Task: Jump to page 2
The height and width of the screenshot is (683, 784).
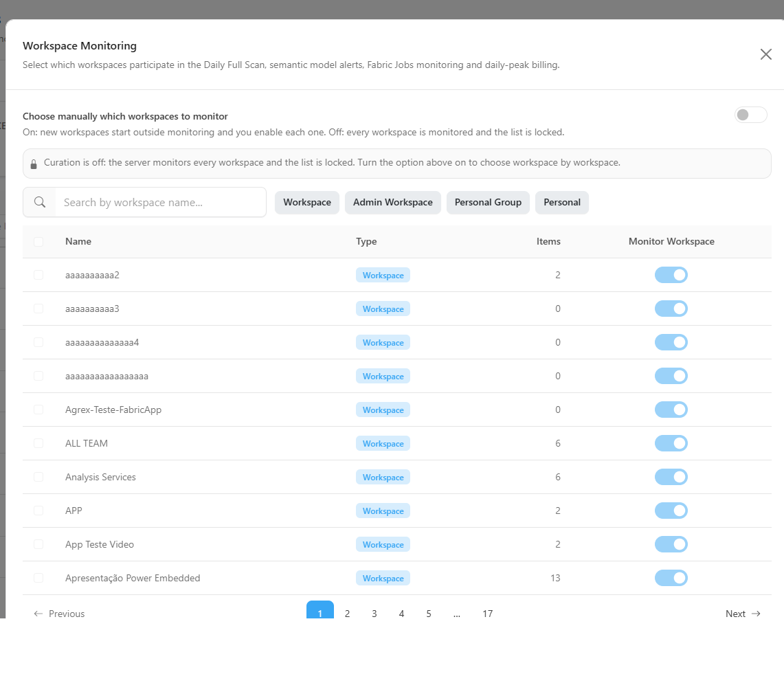Action: [x=347, y=614]
